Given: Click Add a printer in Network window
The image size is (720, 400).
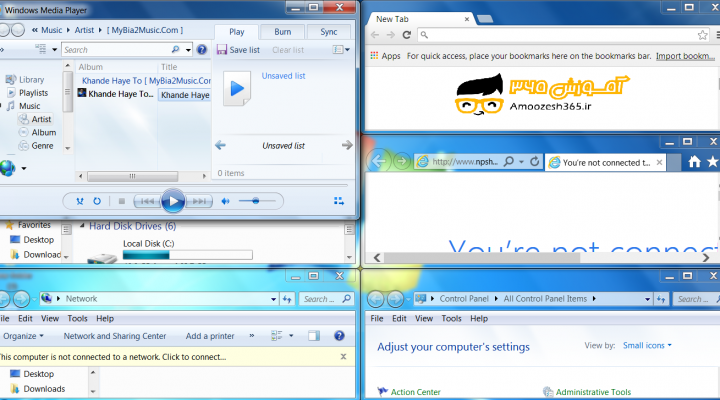Looking at the screenshot, I should coord(210,336).
